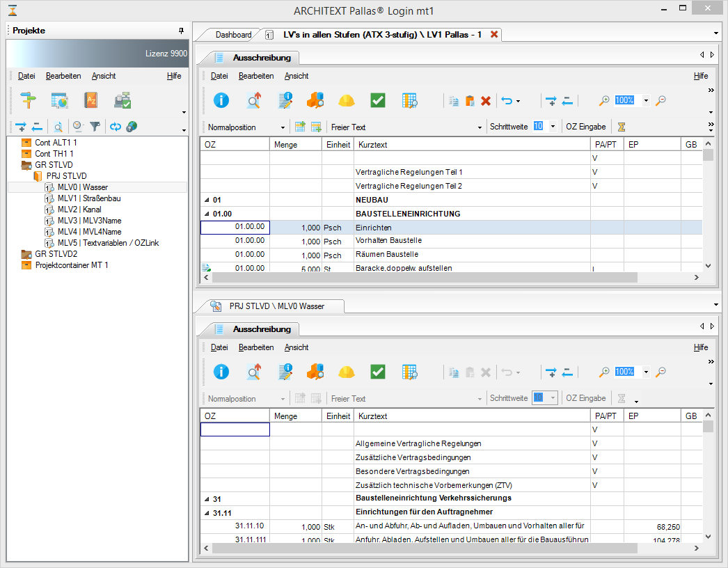
Task: Click OZ Eingabe button in upper pane
Action: point(585,126)
